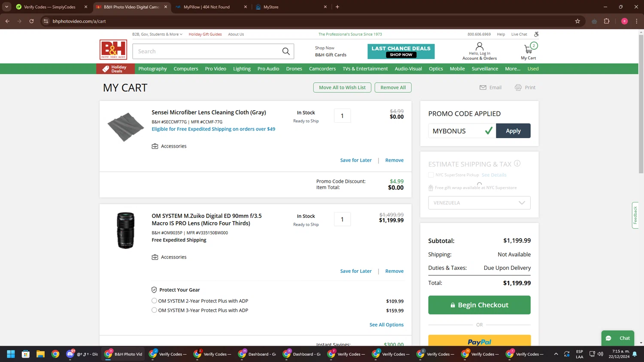This screenshot has width=644, height=362.
Task: Open Chrome tab search dropdown
Action: pos(6,7)
